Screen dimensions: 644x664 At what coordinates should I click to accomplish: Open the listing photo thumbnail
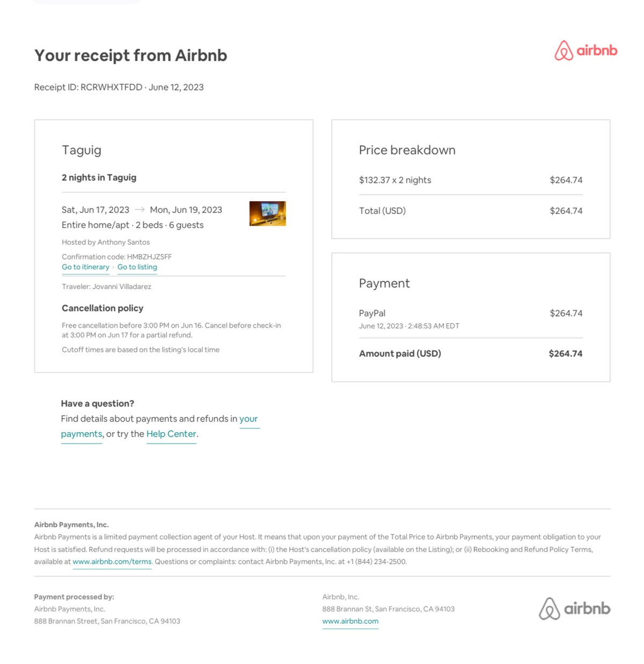[x=267, y=213]
